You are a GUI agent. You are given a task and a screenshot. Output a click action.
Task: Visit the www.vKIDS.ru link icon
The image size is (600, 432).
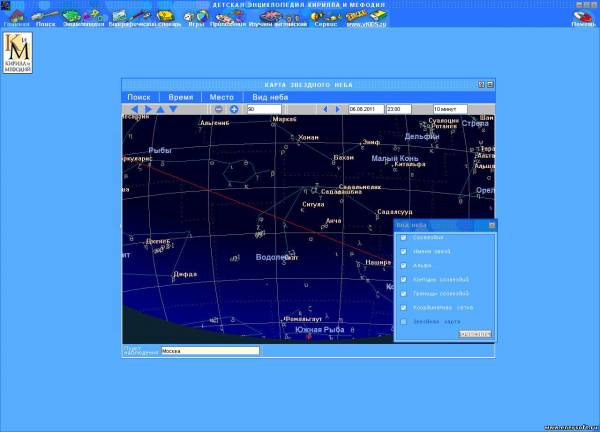[x=366, y=18]
